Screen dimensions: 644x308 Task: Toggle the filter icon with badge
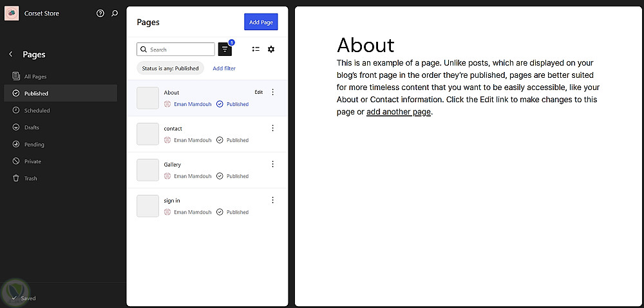click(225, 50)
